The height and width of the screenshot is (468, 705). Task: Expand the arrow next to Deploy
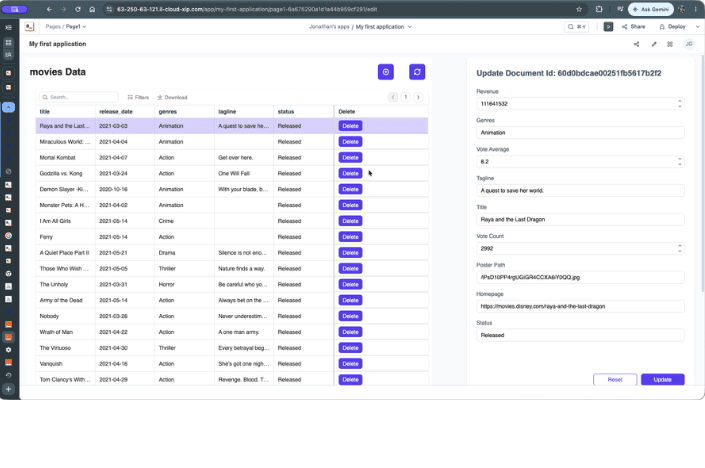697,27
